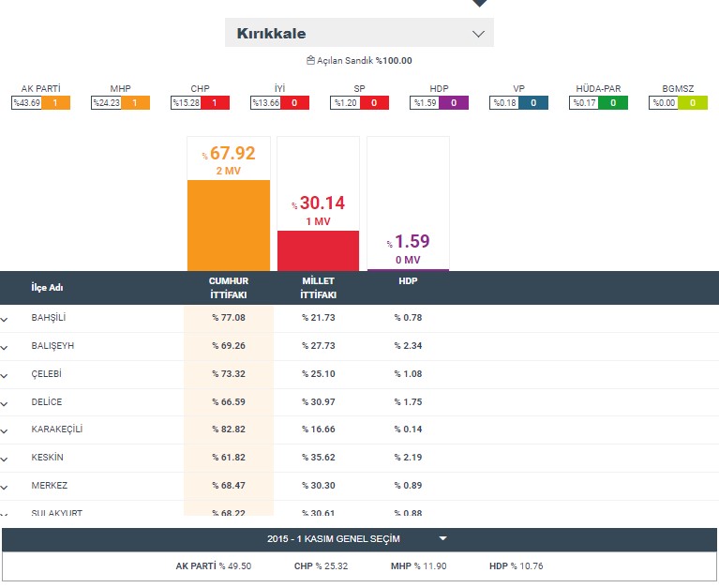
Task: Expand the BALIŞEYH district row chevron
Action: pyautogui.click(x=5, y=347)
